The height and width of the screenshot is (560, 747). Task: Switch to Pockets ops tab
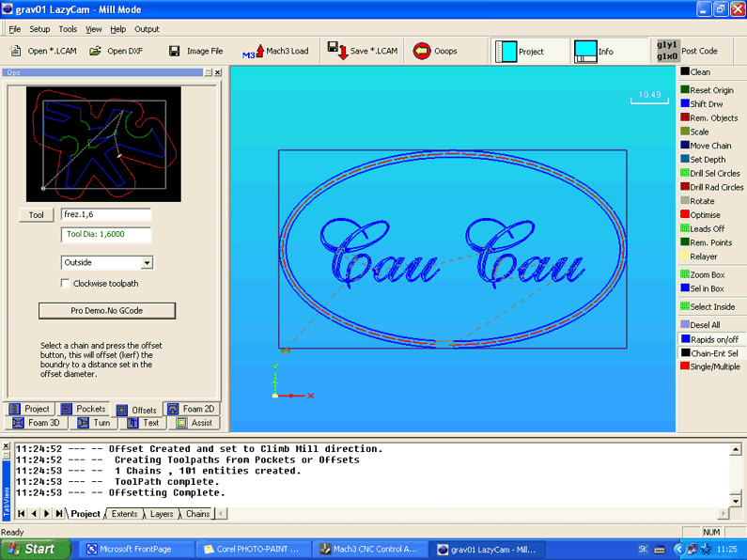[x=84, y=409]
